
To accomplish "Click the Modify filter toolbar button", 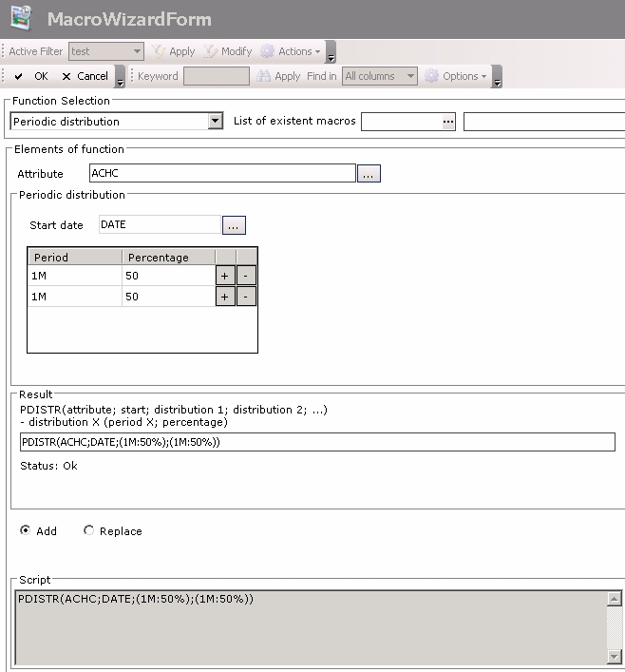I will click(x=228, y=51).
